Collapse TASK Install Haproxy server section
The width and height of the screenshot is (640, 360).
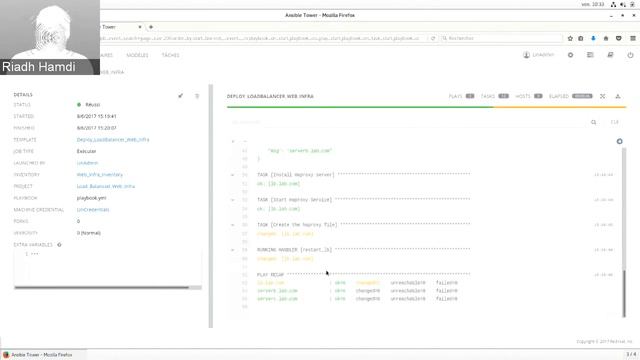(233, 175)
